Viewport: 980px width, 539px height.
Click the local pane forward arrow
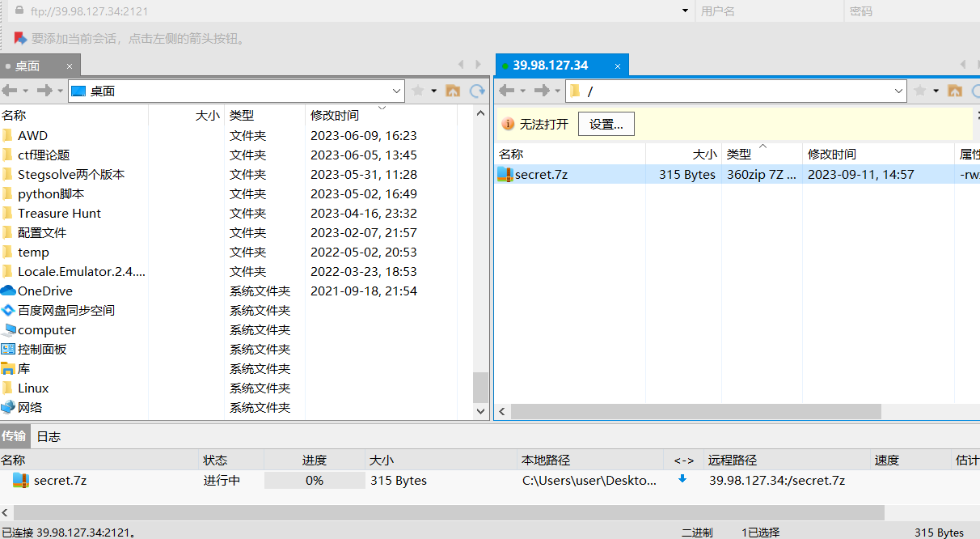point(44,91)
